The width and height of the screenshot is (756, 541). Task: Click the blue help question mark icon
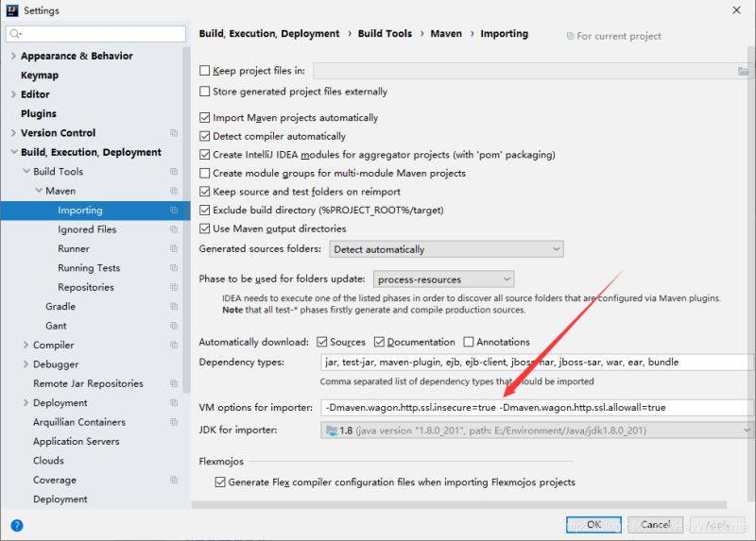(17, 525)
